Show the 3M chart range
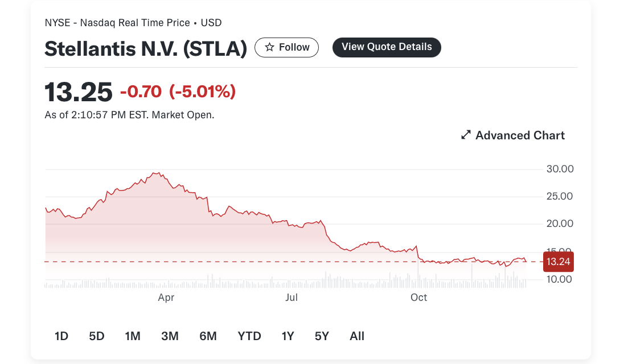This screenshot has width=632, height=364. [x=170, y=336]
